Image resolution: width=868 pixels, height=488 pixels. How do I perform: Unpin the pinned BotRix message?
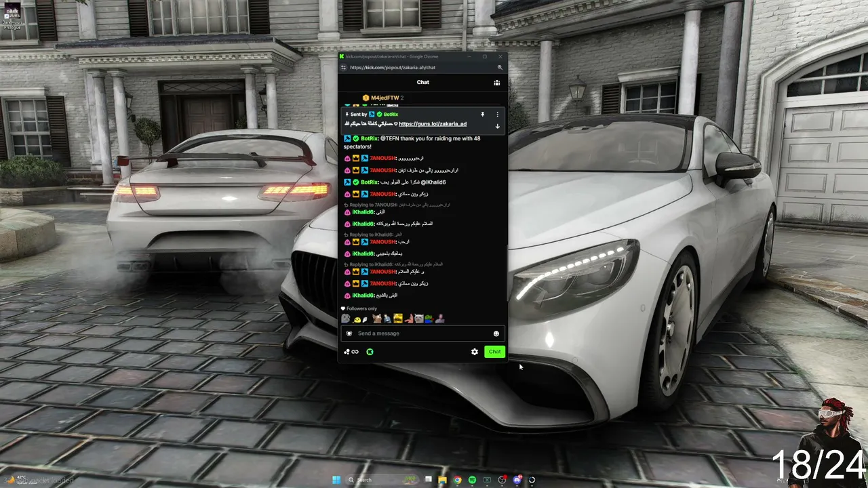[483, 115]
